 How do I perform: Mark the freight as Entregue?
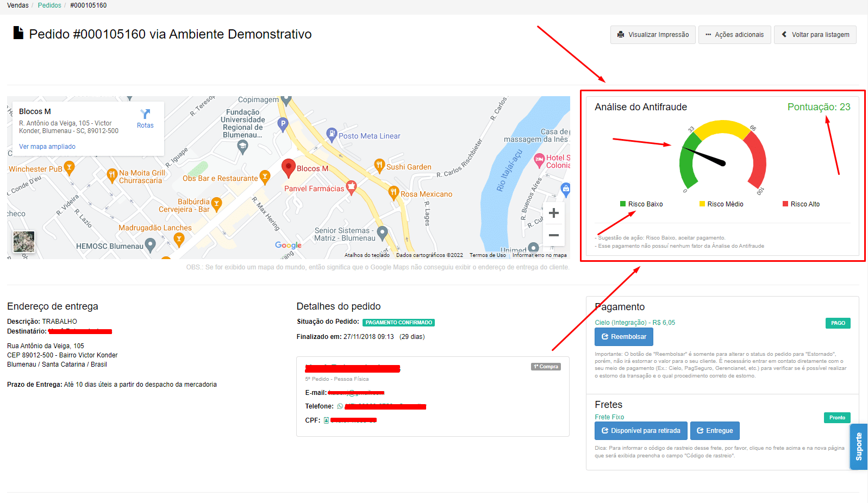click(715, 431)
